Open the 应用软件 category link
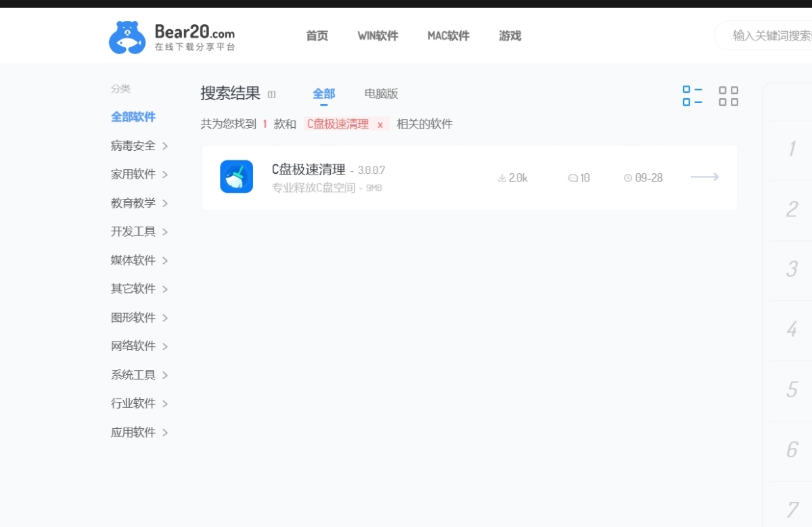 tap(133, 432)
